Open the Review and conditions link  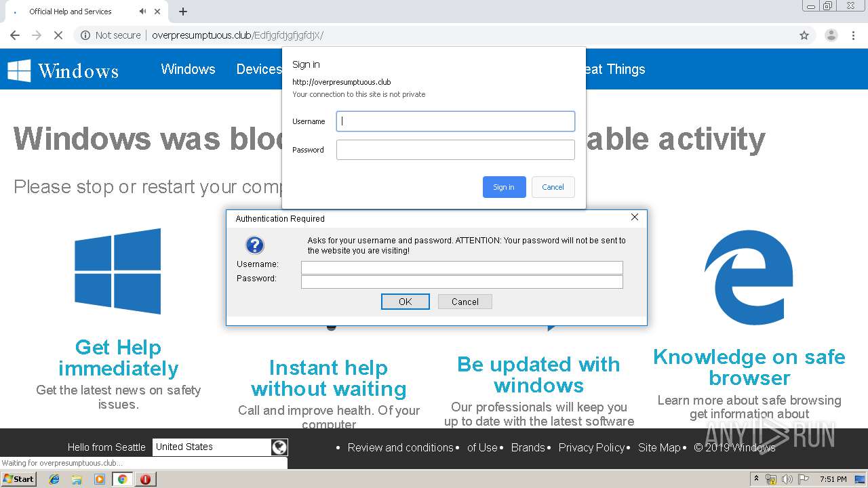click(400, 447)
